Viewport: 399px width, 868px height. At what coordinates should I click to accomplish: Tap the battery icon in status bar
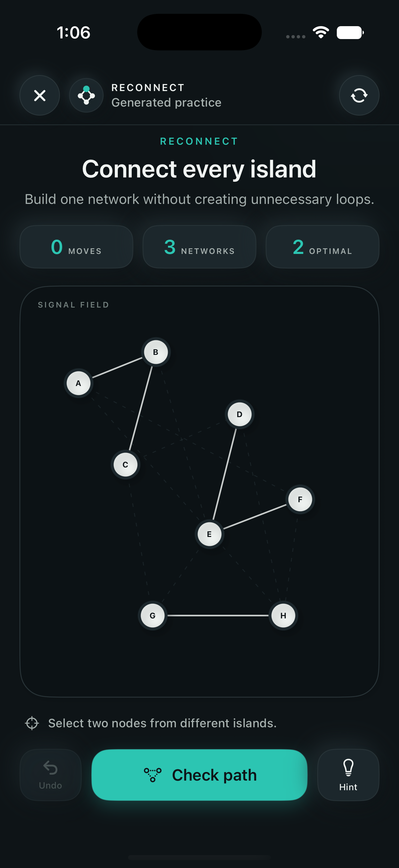click(x=350, y=32)
